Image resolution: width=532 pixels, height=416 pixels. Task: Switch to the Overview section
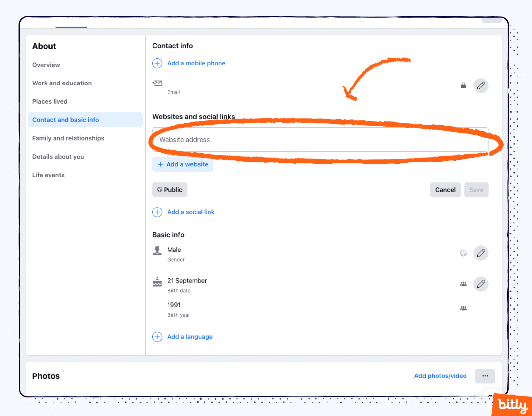[46, 65]
